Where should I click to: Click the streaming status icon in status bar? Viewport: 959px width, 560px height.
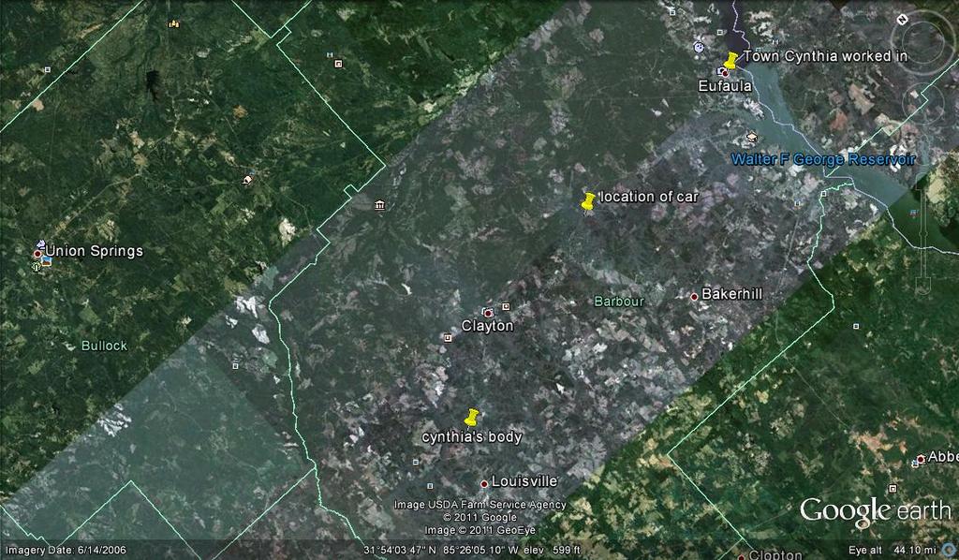coord(949,550)
